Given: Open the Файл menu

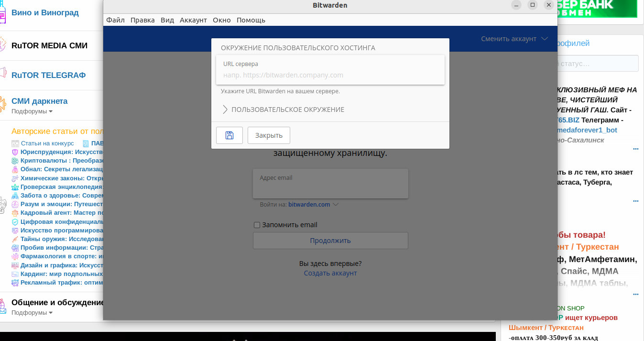Looking at the screenshot, I should pos(115,20).
